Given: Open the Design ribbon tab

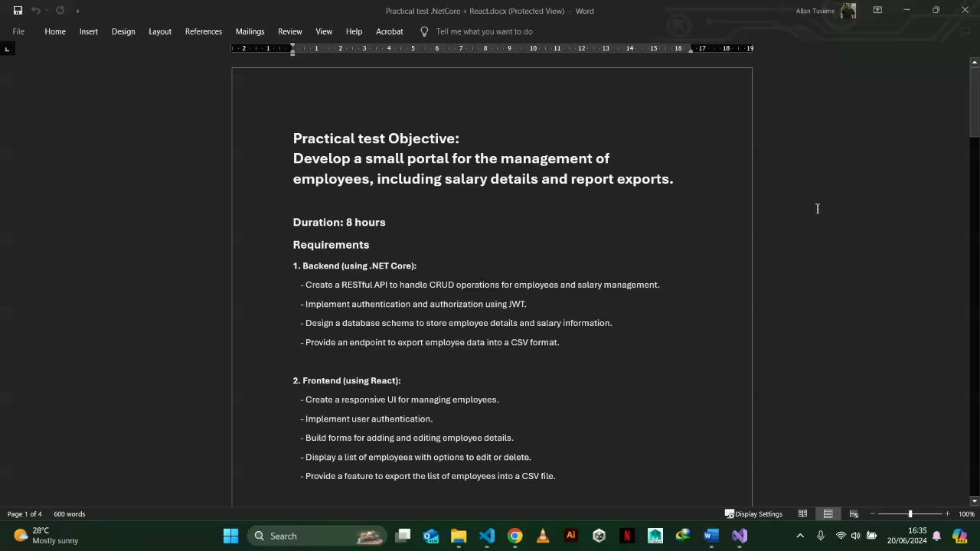Looking at the screenshot, I should [123, 31].
